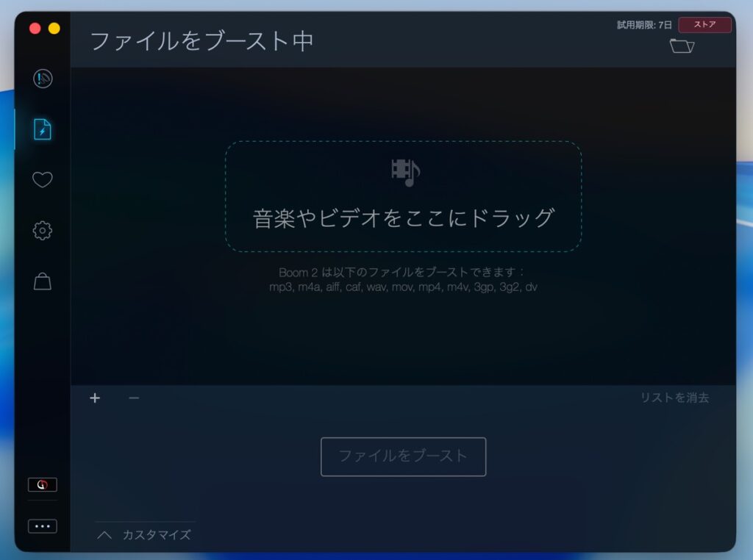Minimize the window with yellow button
Viewport: 753px width, 560px height.
coord(54,29)
